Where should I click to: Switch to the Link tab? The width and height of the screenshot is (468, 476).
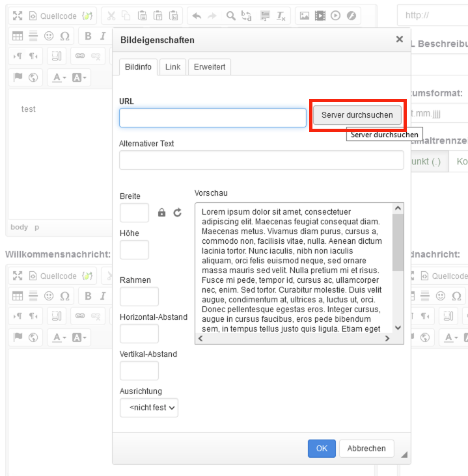pos(172,67)
